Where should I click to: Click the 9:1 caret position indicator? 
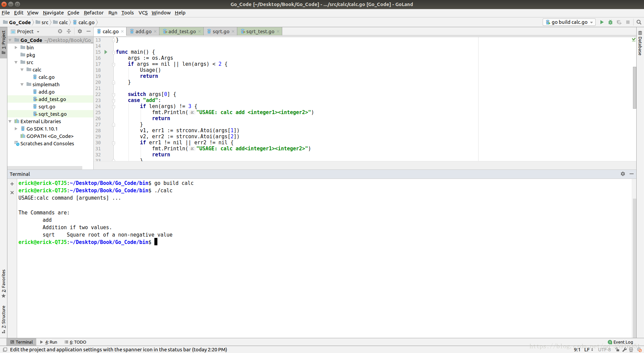pos(577,350)
